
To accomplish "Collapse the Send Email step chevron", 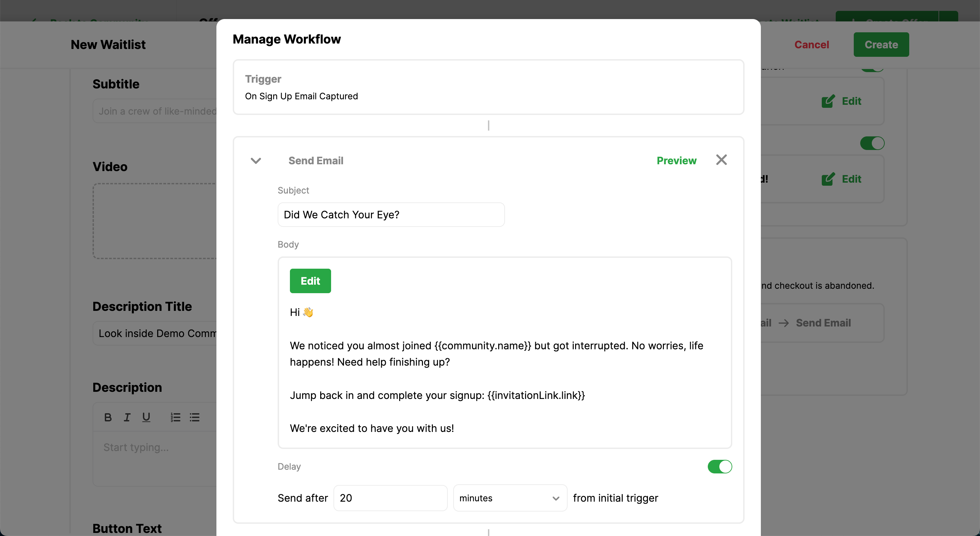I will point(256,161).
